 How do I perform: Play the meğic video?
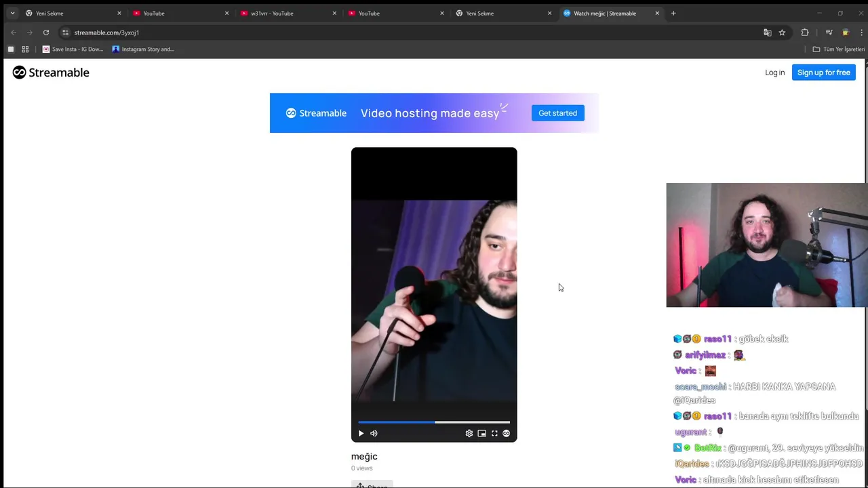(361, 433)
